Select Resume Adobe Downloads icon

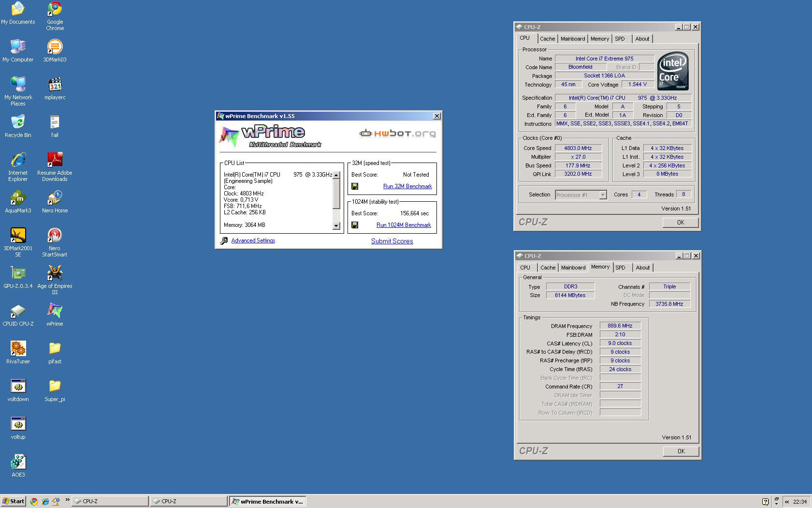(55, 167)
